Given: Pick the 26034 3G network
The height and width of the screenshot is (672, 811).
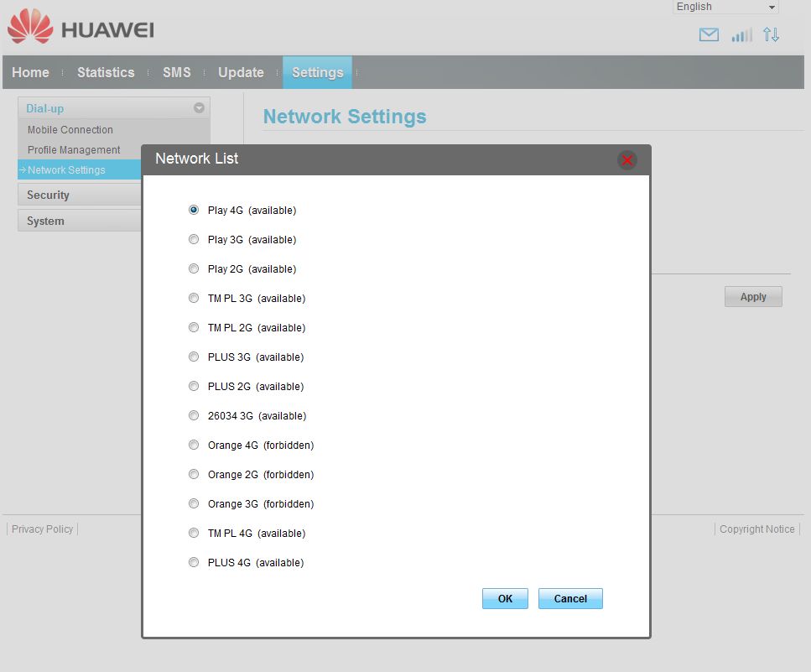Looking at the screenshot, I should 194,416.
